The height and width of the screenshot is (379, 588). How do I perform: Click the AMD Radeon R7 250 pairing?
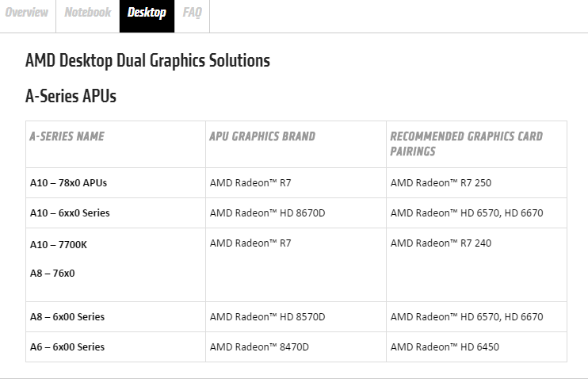441,182
